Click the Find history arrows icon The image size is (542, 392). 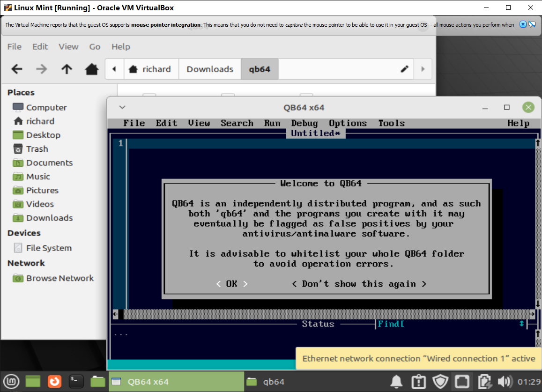[x=521, y=324]
